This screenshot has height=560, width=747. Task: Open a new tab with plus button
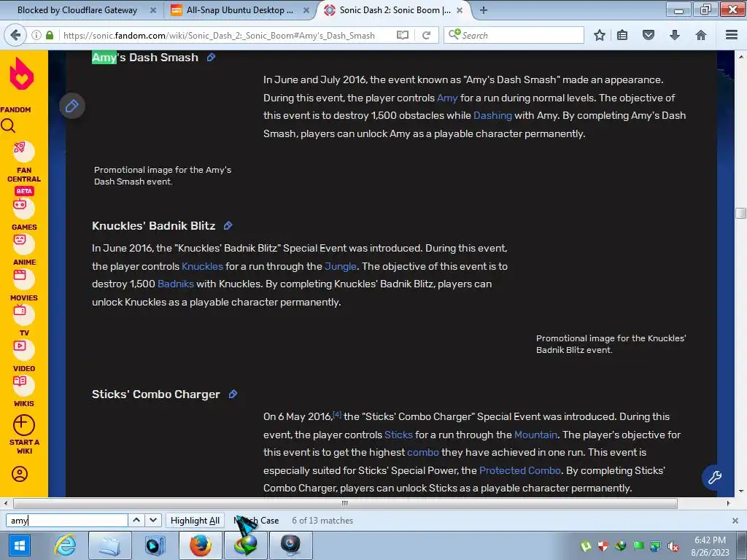484,10
